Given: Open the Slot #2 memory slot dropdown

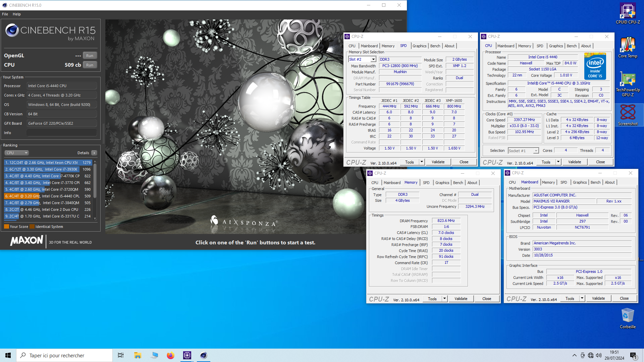Looking at the screenshot, I should 373,59.
